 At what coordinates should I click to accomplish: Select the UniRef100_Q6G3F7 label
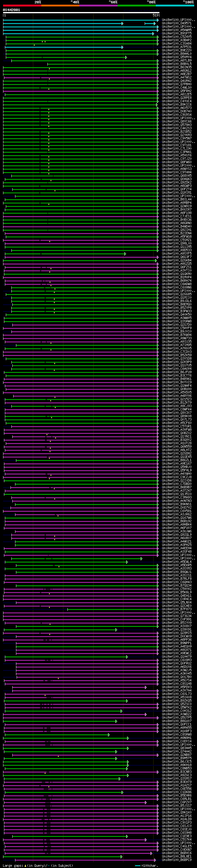click(177, 257)
